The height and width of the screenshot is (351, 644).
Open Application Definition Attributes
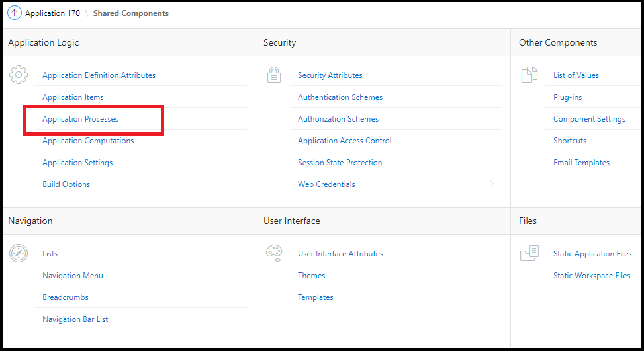coord(99,75)
